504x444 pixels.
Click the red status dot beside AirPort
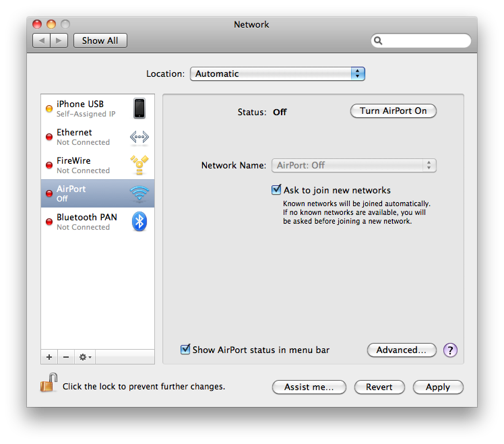click(49, 193)
